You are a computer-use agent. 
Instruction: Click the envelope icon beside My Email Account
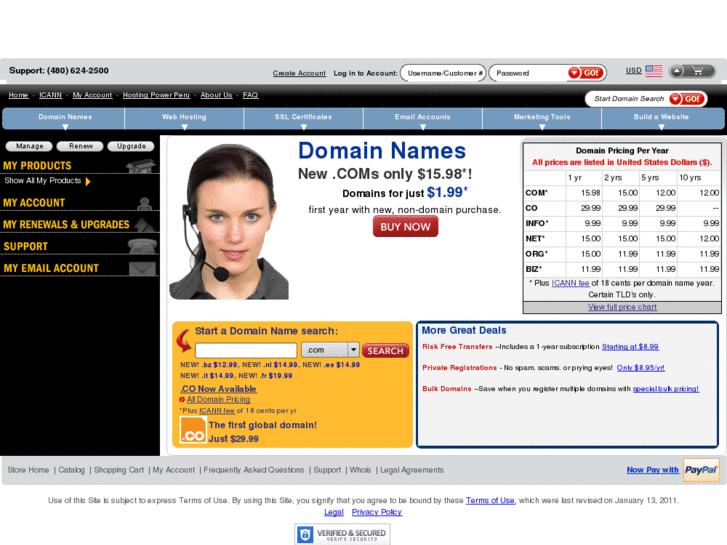tap(142, 269)
